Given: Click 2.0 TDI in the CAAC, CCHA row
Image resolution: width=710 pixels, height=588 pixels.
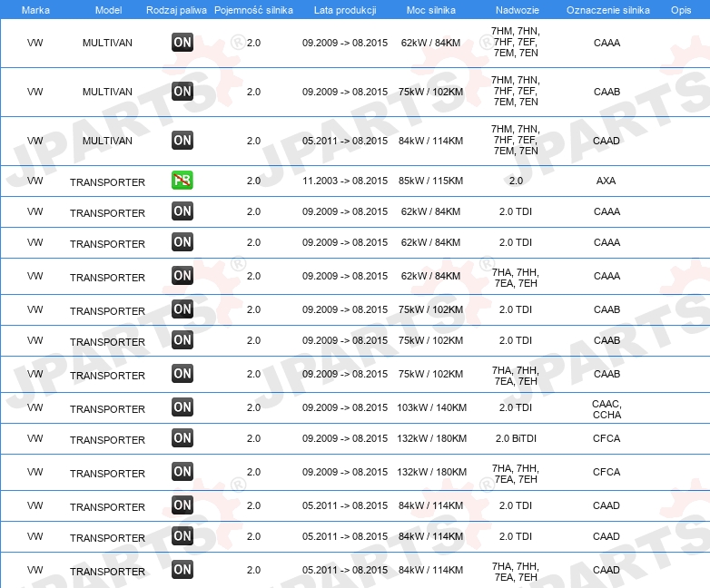Looking at the screenshot, I should click(x=516, y=407).
